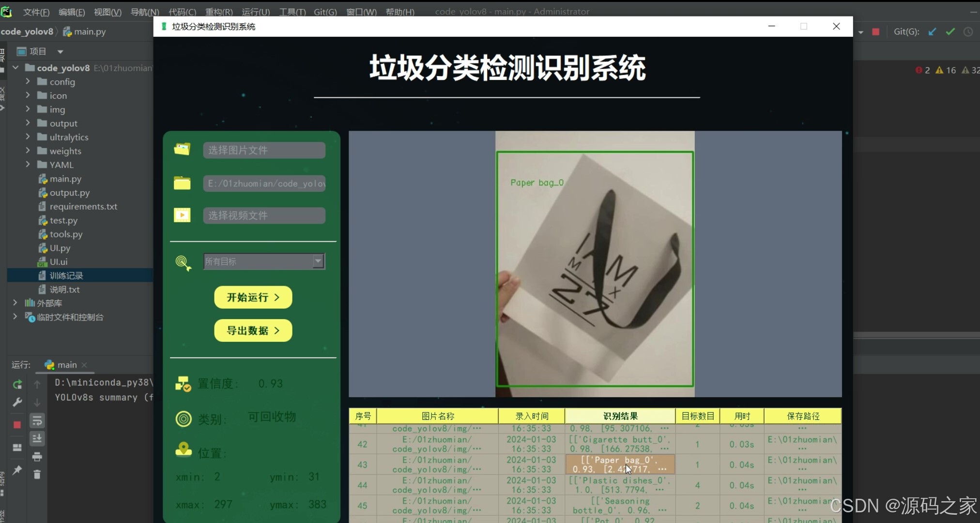Image resolution: width=980 pixels, height=523 pixels.
Task: Expand the output folder
Action: tap(28, 123)
